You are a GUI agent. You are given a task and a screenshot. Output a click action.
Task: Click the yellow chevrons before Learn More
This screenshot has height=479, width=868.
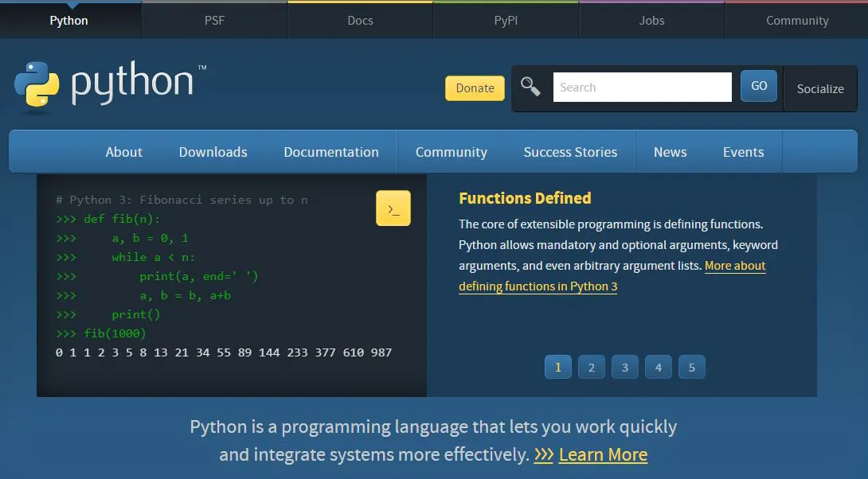[x=545, y=454]
